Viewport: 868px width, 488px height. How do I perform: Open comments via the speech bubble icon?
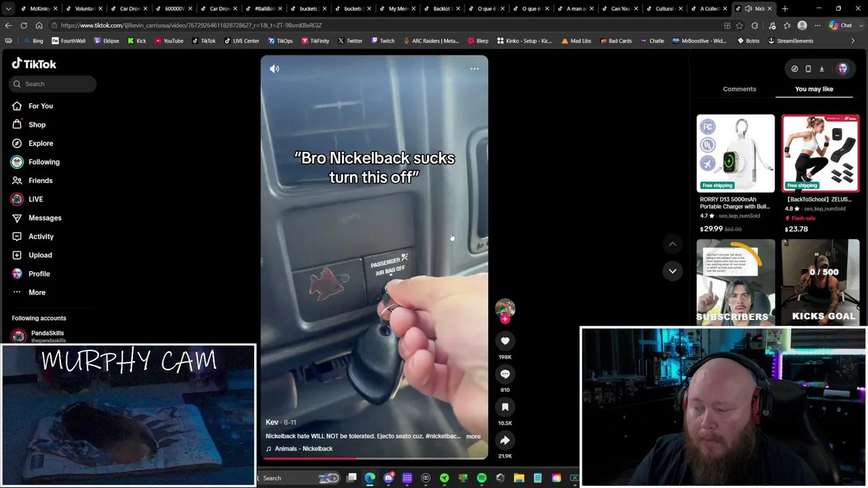point(505,374)
